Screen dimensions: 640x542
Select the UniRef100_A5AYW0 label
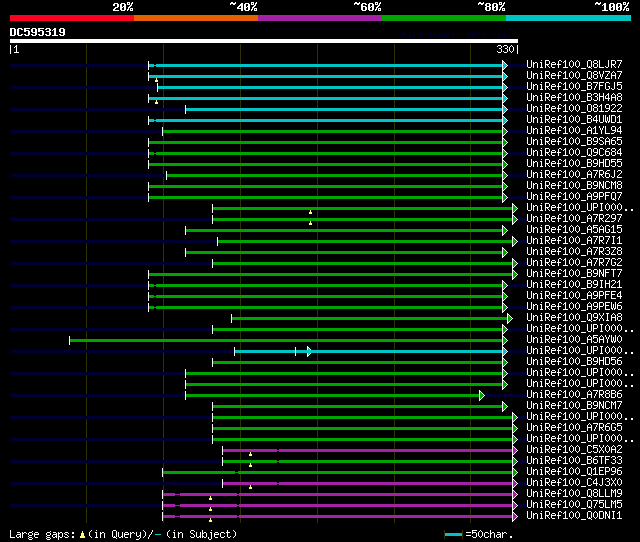coord(574,340)
